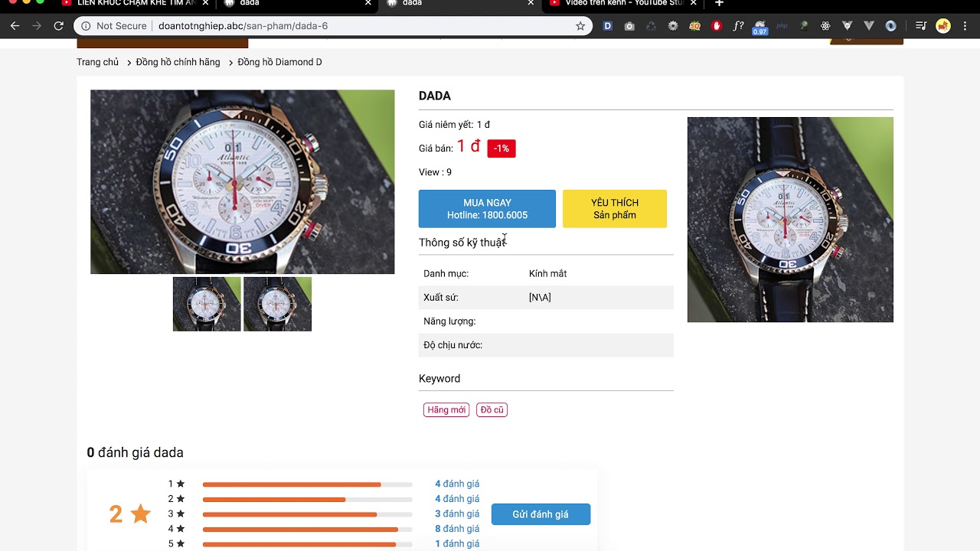Close the LIEN KHUC tab
Viewport: 980px width, 551px height.
coord(205,4)
